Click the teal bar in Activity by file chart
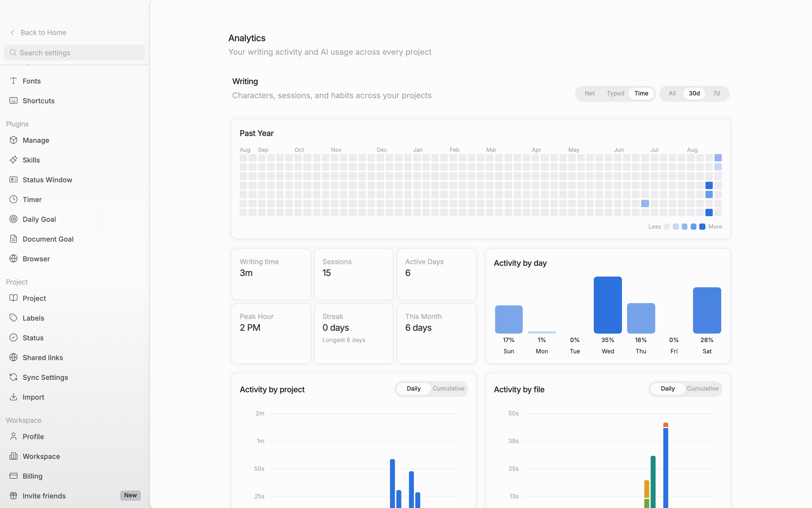This screenshot has width=812, height=508. point(653,482)
